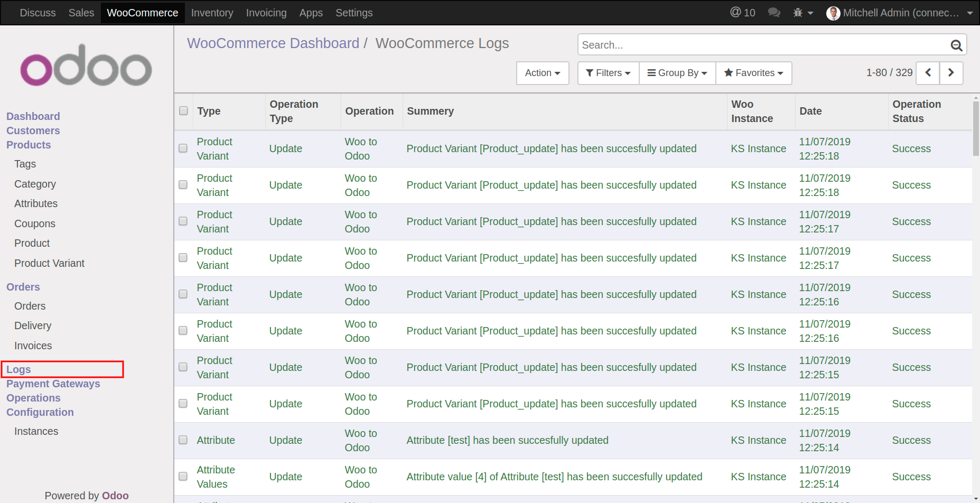Open the Inventory menu

click(212, 13)
